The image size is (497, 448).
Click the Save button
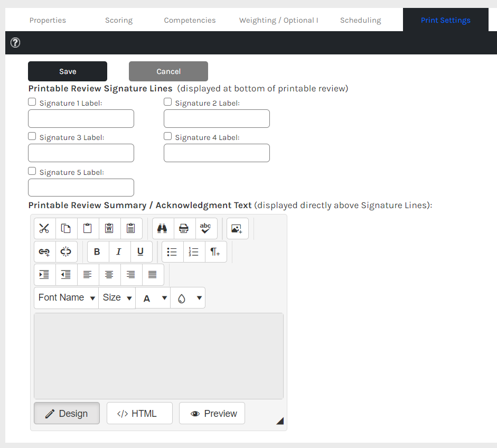(68, 71)
